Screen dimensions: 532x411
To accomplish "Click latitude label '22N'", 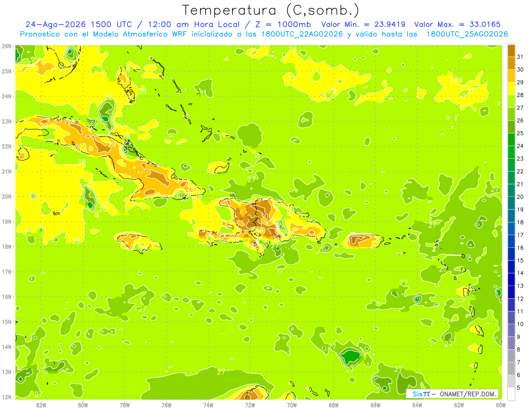I will [x=6, y=146].
